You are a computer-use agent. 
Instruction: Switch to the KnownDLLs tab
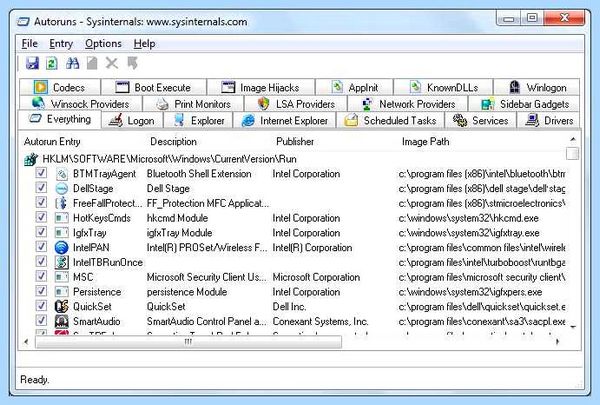(x=443, y=87)
